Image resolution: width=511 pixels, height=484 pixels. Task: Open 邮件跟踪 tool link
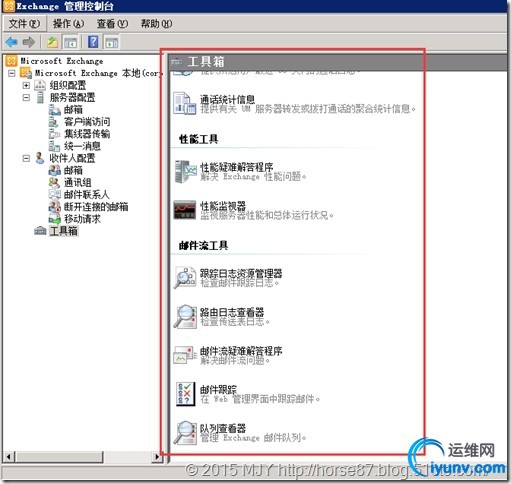pos(218,389)
